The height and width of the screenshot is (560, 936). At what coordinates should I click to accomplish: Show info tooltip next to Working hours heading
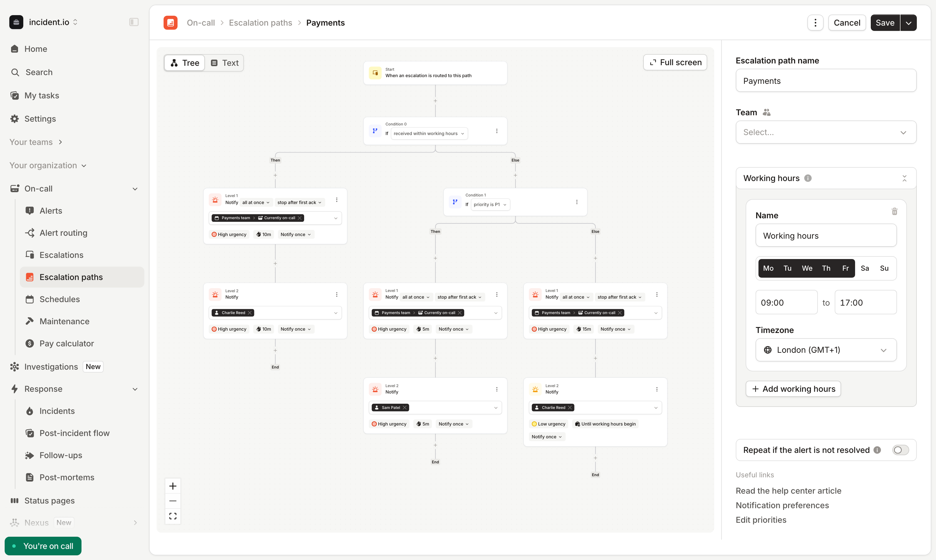tap(808, 178)
